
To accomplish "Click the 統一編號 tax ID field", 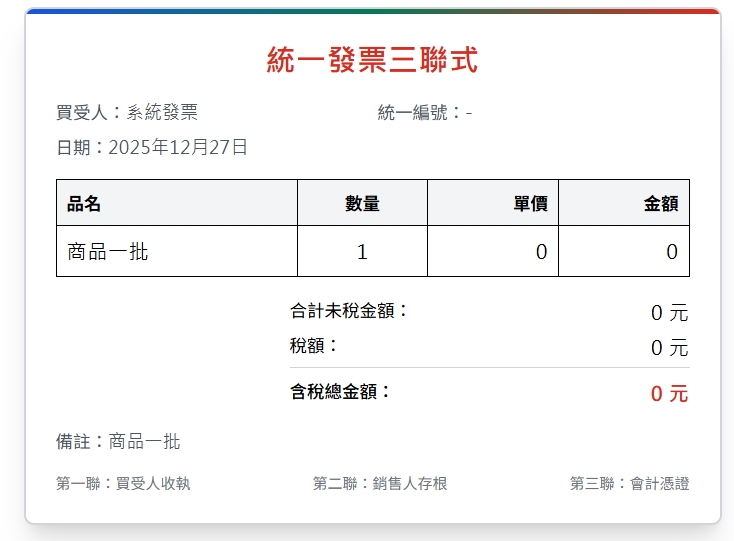I will tap(424, 113).
